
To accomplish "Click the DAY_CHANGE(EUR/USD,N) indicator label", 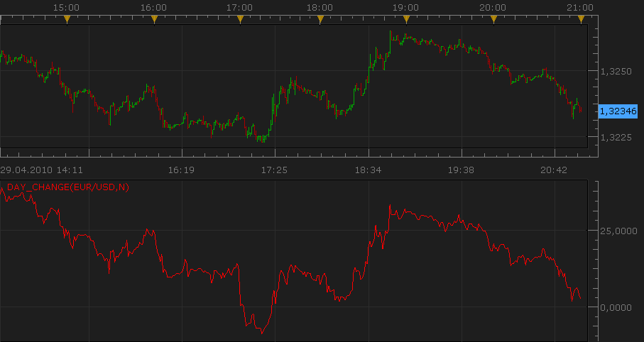I will click(x=68, y=187).
